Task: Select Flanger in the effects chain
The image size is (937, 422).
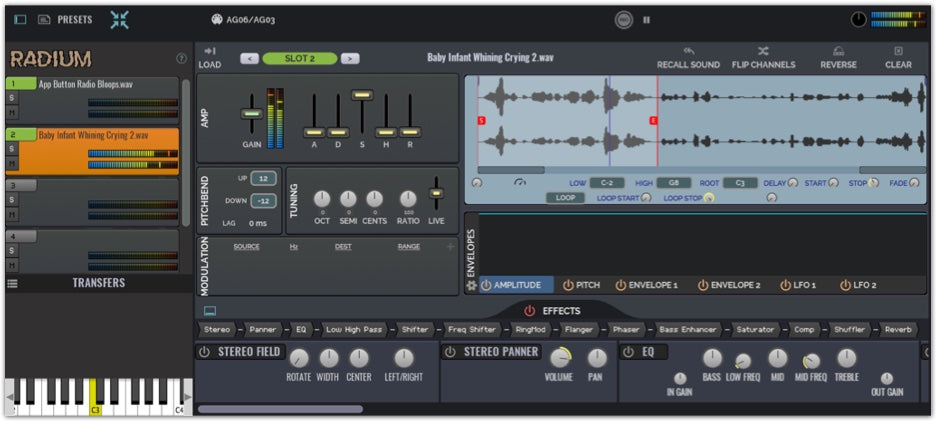Action: (x=578, y=329)
